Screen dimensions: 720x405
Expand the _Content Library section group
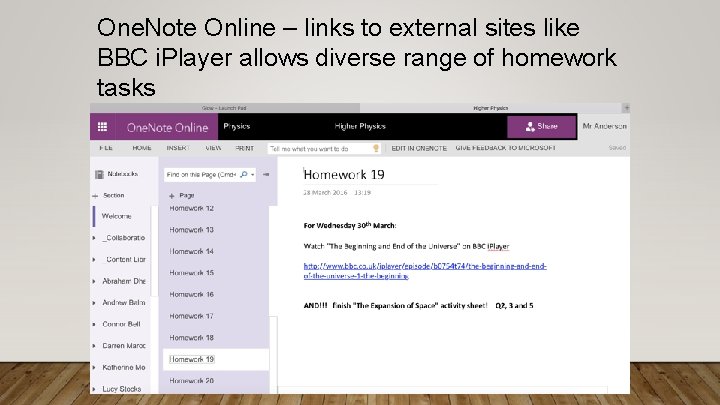[x=94, y=259]
